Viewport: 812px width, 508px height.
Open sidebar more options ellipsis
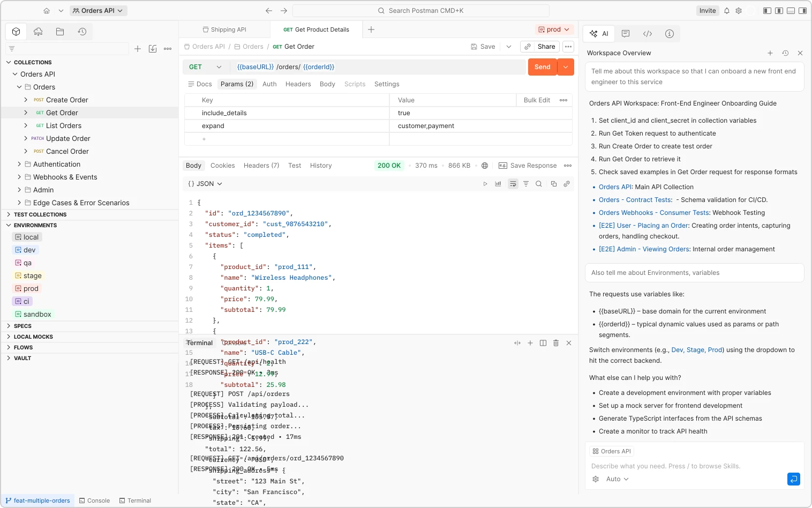[x=168, y=49]
